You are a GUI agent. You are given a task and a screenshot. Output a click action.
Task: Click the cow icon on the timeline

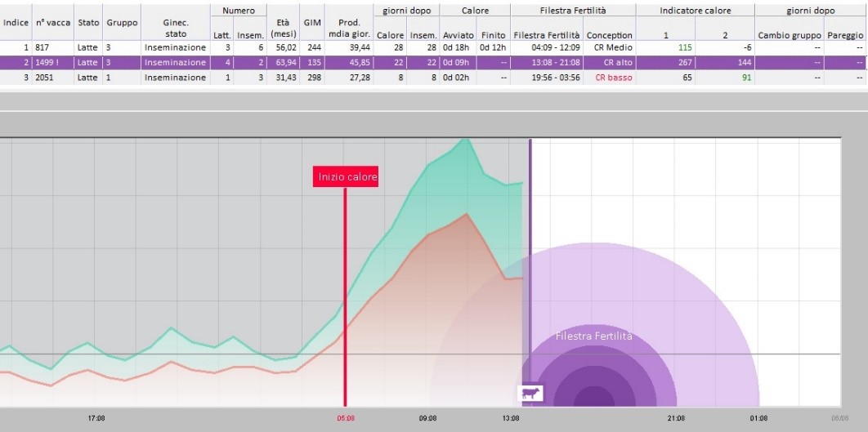(530, 394)
